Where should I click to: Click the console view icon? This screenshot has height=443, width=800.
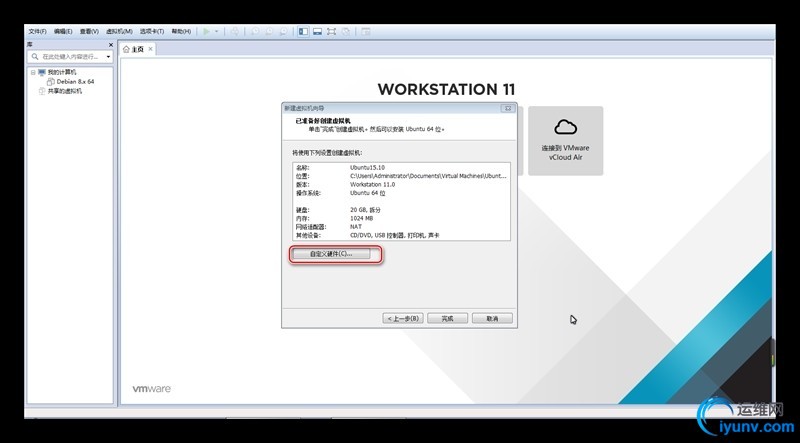366,32
